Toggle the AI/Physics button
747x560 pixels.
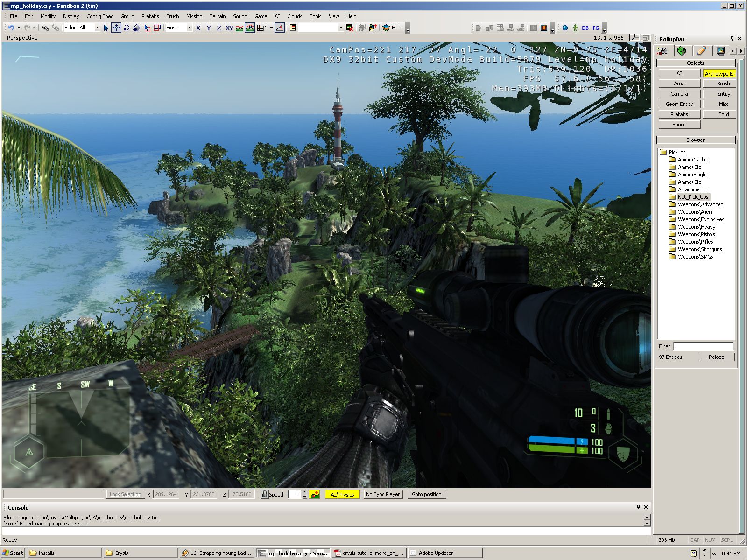pyautogui.click(x=342, y=494)
